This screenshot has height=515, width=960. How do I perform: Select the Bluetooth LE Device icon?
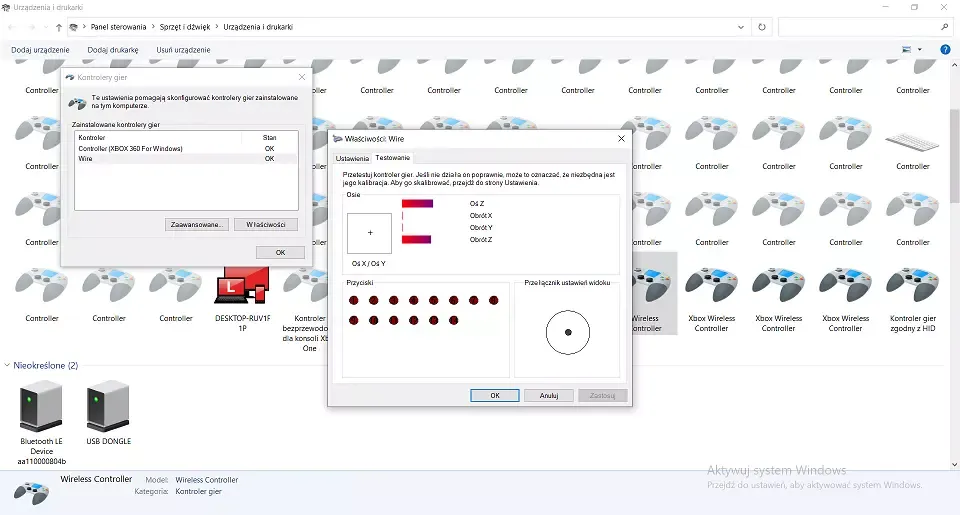pos(42,408)
